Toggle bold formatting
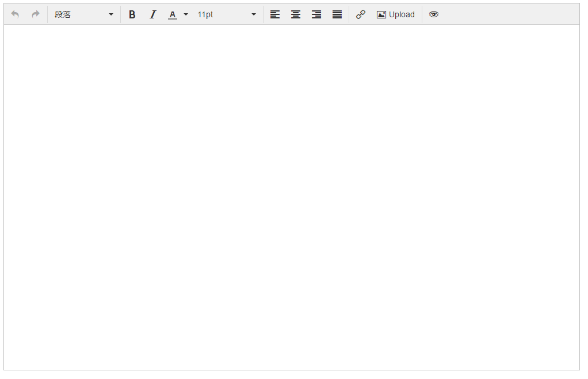Viewport: 588px width, 379px height. pos(132,14)
